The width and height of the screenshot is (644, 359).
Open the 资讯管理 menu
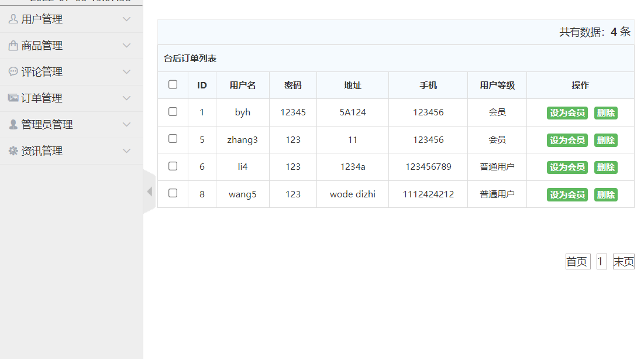71,151
